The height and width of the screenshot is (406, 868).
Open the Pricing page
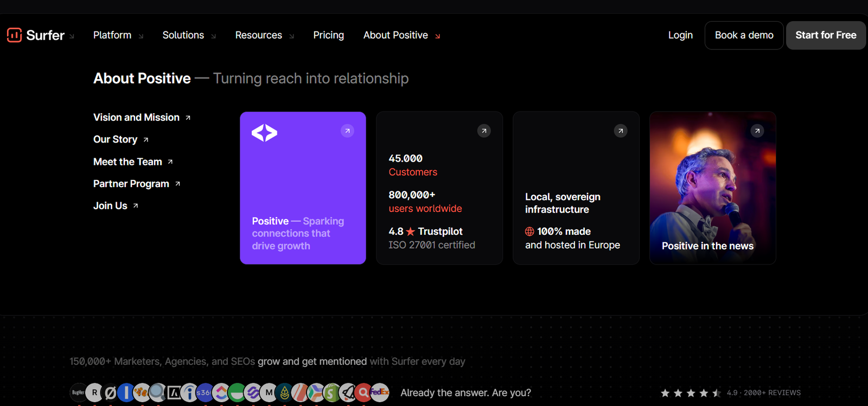pyautogui.click(x=329, y=35)
